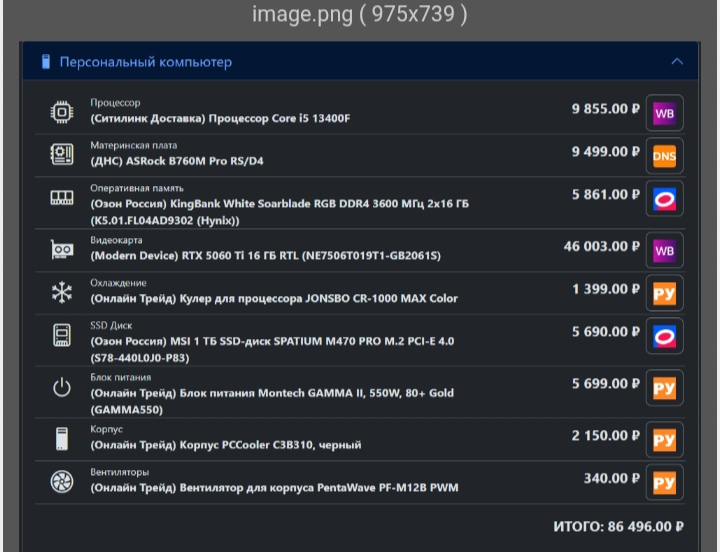
Task: Open the KingBank White Soarblade RGB DDR4 name
Action: [279, 212]
